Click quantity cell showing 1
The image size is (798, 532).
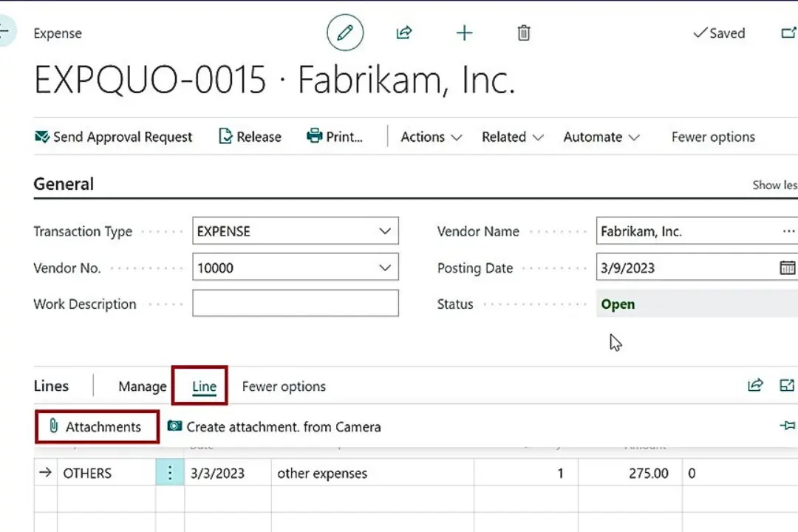click(526, 473)
